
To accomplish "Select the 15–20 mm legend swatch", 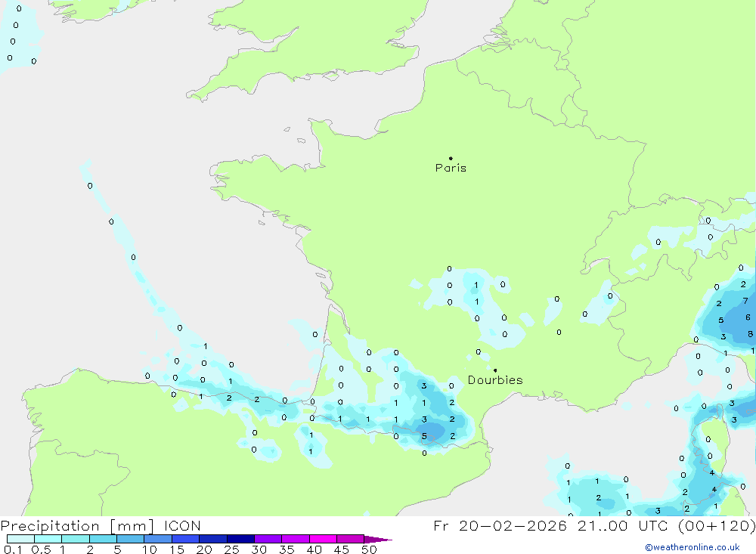I will pyautogui.click(x=185, y=539).
